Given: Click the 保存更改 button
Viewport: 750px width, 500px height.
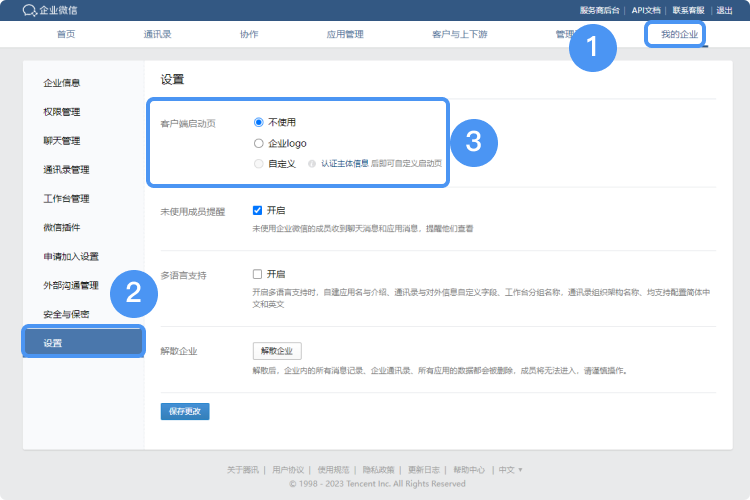Looking at the screenshot, I should 185,411.
